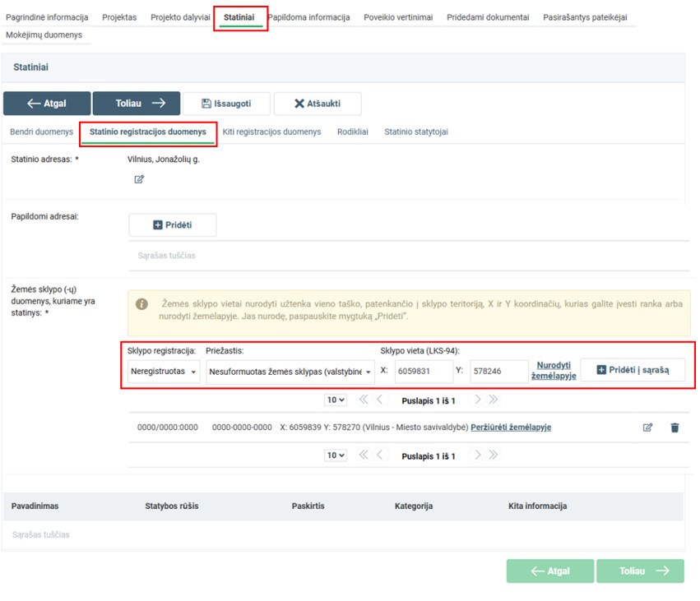700x601 pixels.
Task: Expand the Priežastis dropdown
Action: (x=290, y=372)
